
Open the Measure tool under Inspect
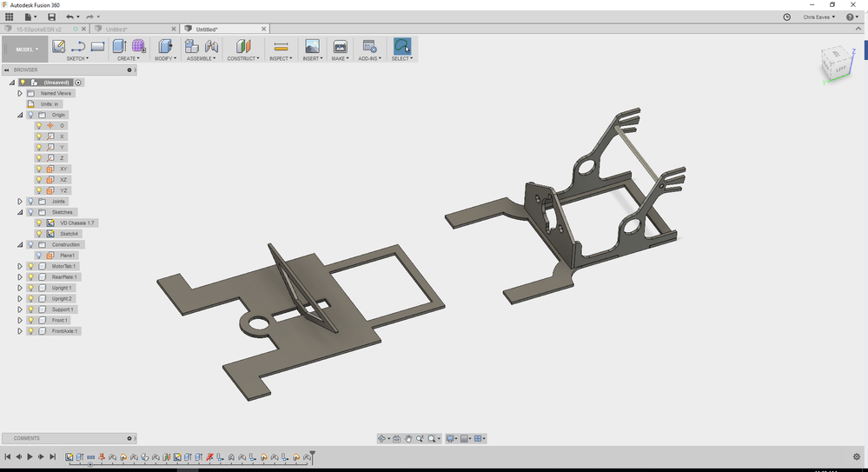click(x=281, y=47)
